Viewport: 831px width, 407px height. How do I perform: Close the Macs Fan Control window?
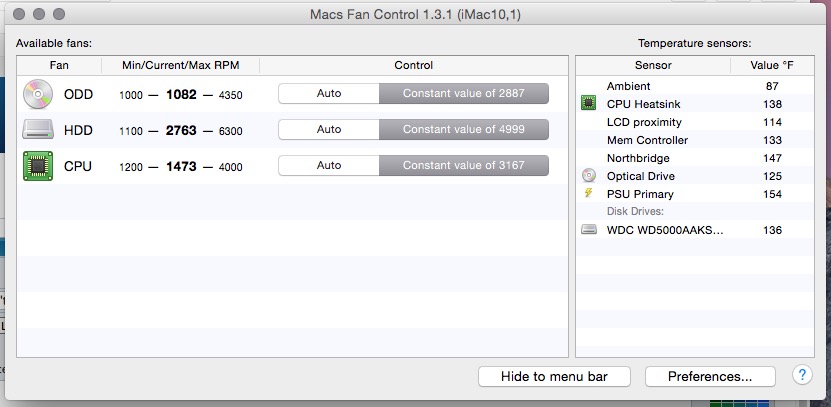(x=19, y=14)
